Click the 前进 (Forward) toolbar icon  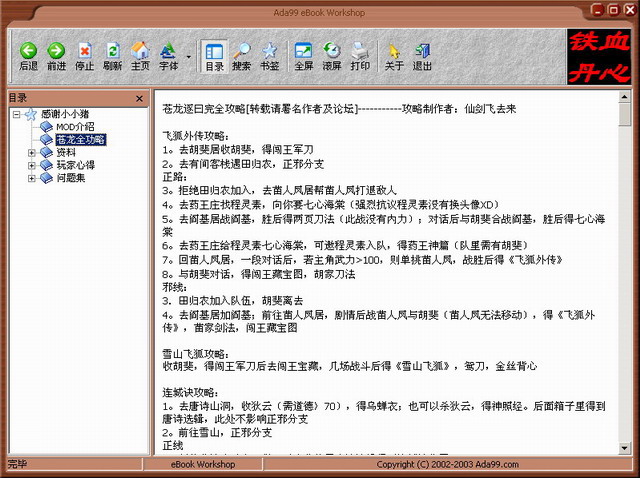pos(56,56)
